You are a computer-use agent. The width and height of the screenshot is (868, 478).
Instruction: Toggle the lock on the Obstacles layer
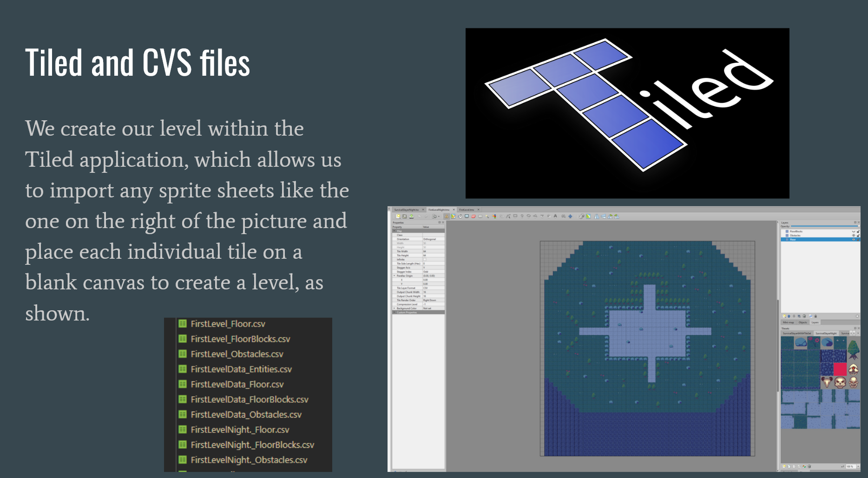coord(858,236)
